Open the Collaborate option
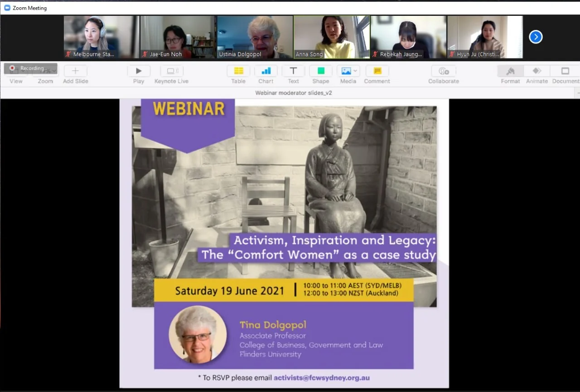This screenshot has height=392, width=580. click(444, 71)
